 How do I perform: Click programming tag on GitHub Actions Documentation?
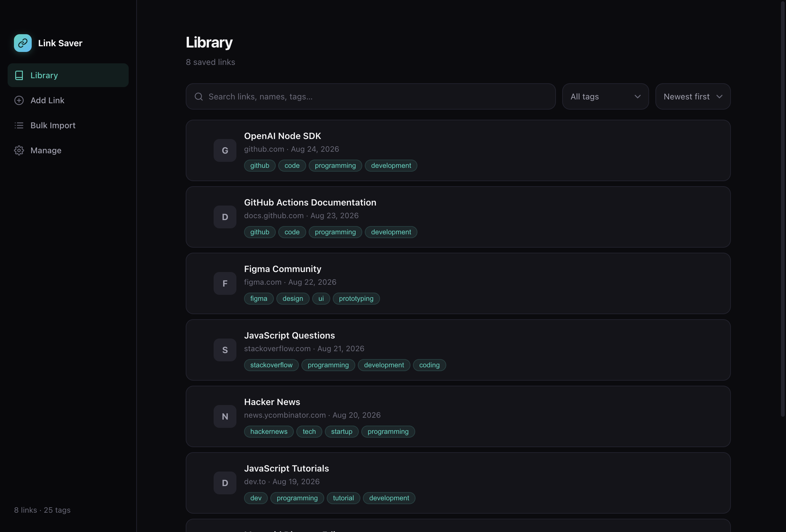[335, 232]
